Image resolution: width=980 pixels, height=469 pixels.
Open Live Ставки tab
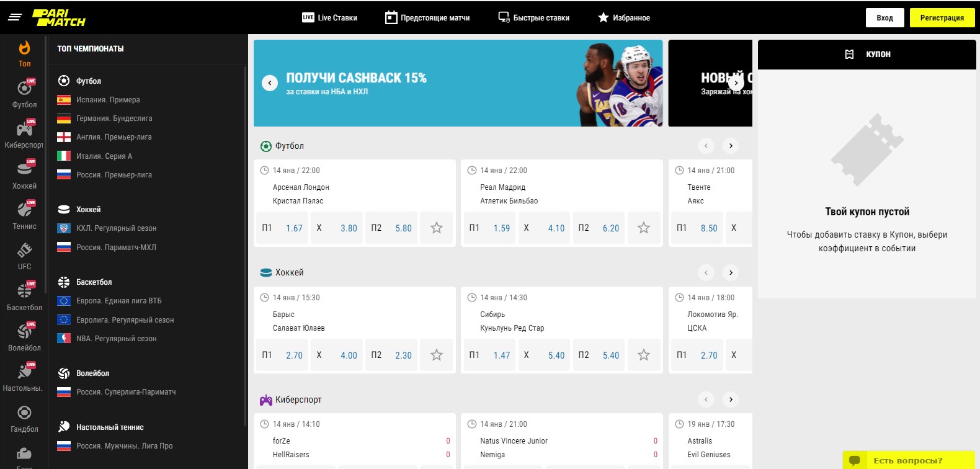point(329,17)
